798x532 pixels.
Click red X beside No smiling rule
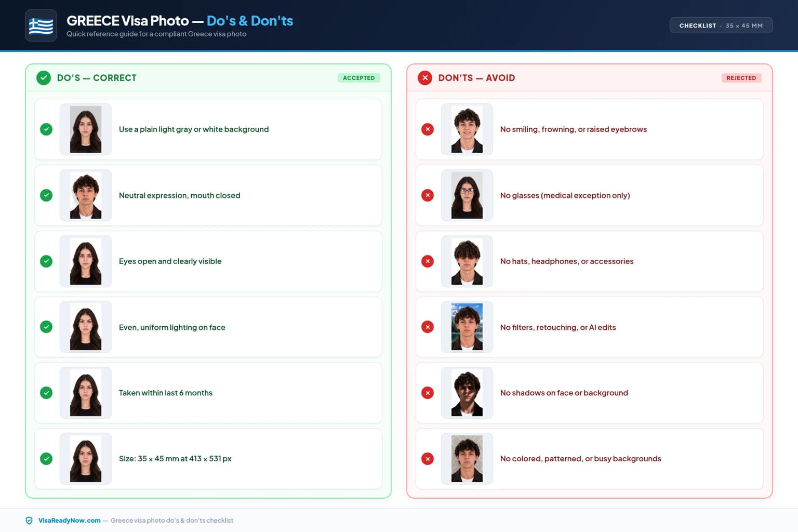point(428,129)
